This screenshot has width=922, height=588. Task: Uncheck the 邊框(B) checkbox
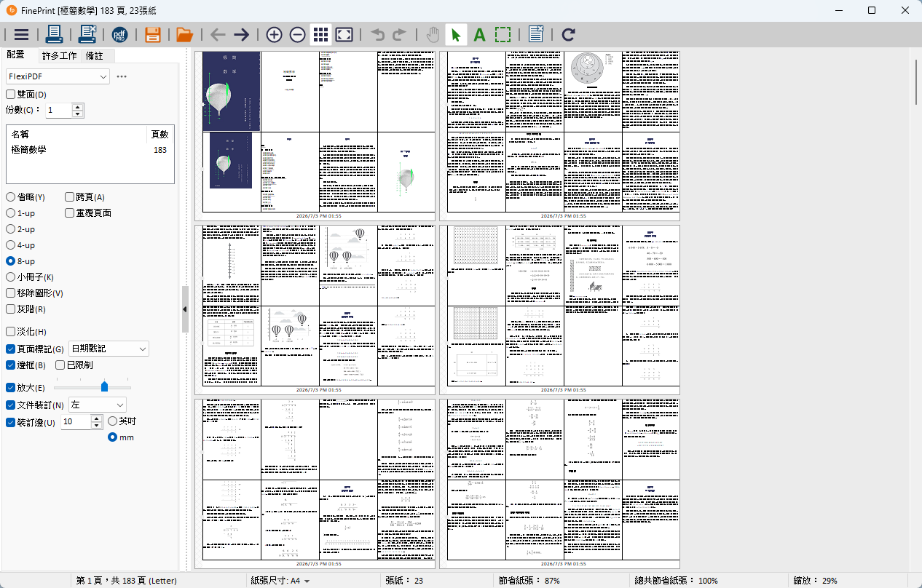[11, 365]
